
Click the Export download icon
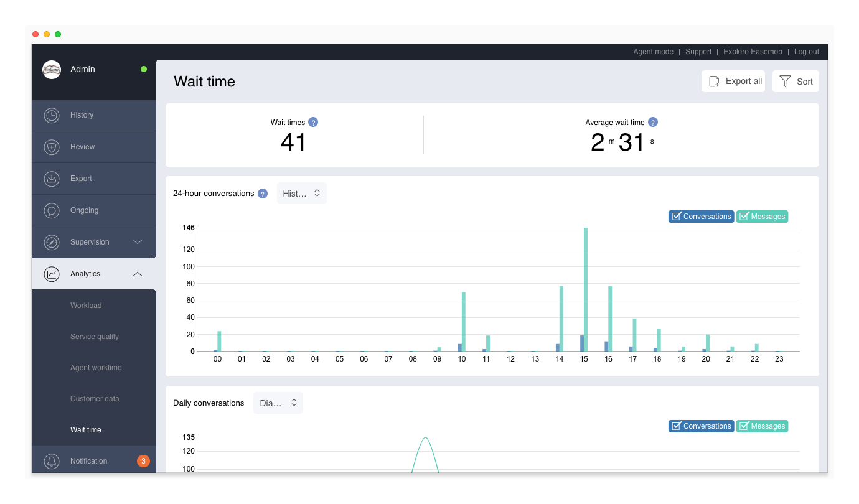(x=52, y=179)
